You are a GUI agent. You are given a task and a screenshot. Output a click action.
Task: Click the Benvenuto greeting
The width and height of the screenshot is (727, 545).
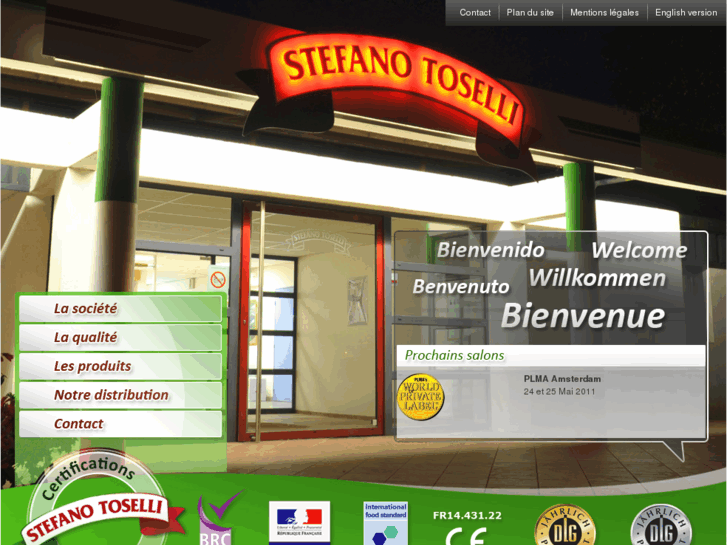point(461,287)
